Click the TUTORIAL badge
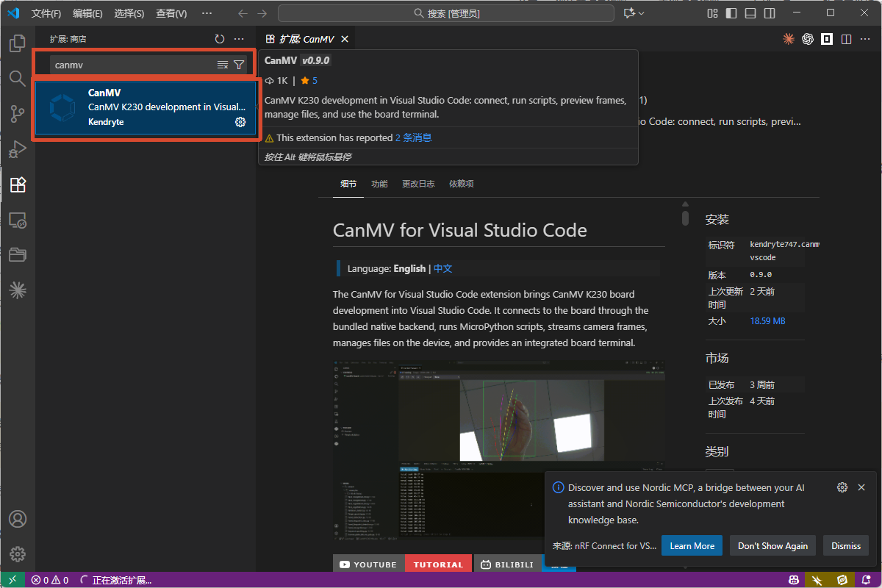882x588 pixels. (x=438, y=564)
